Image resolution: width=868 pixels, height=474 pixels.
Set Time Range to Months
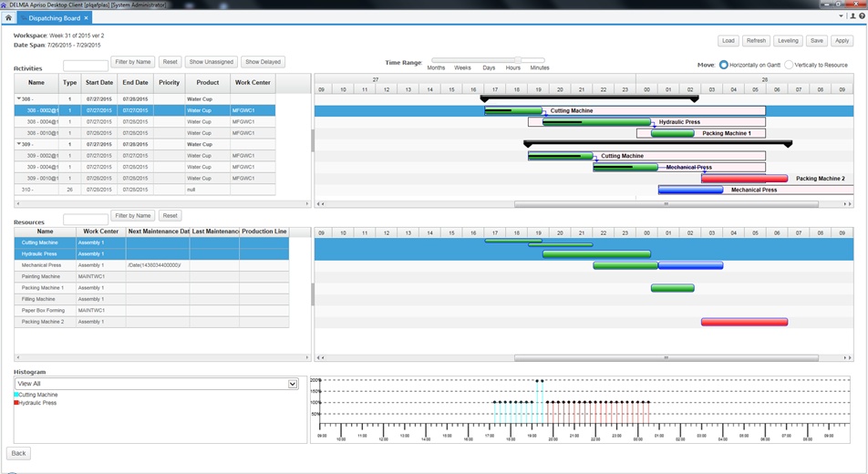(x=436, y=67)
